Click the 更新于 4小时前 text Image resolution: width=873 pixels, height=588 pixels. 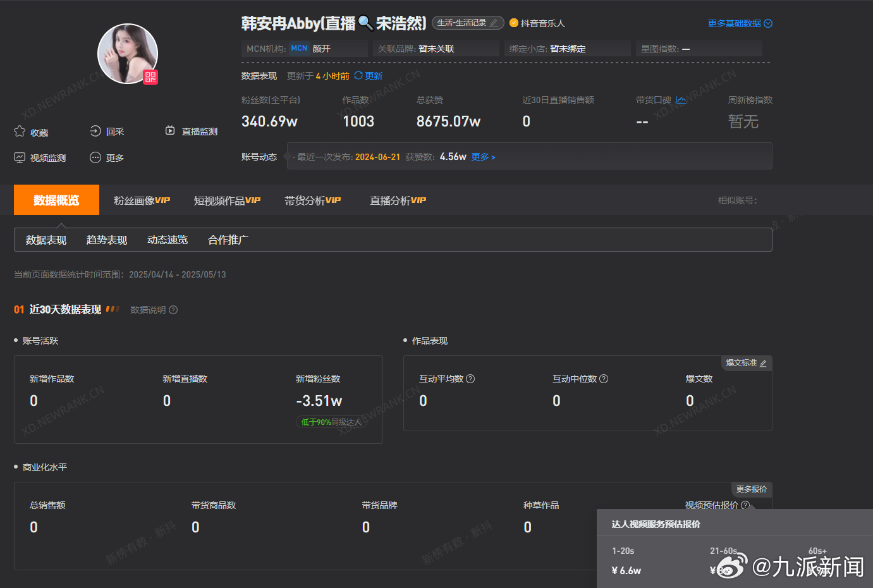click(318, 76)
